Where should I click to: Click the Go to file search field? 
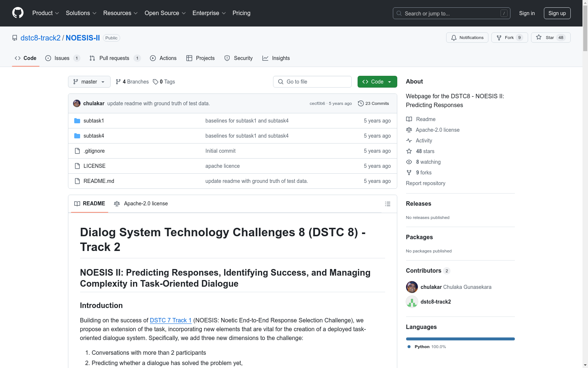[x=312, y=82]
